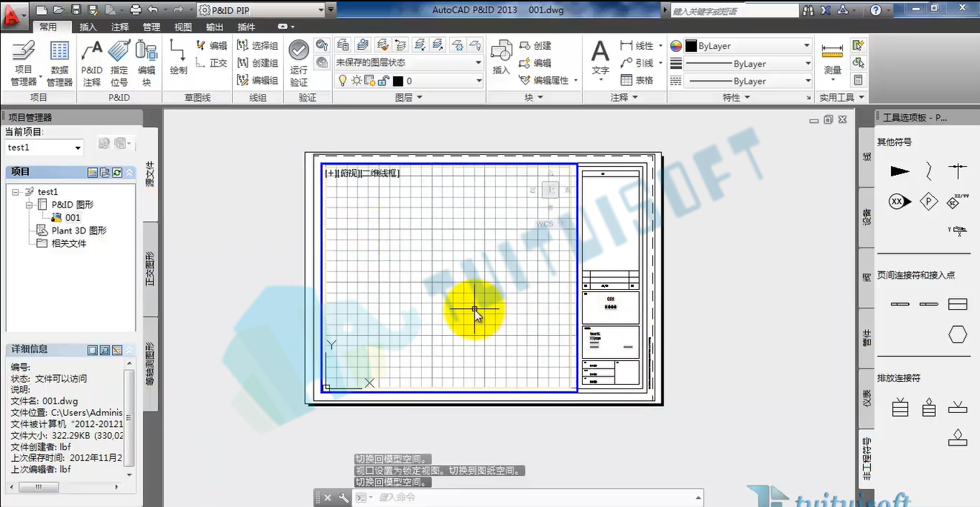
Task: Click the 创建组 button
Action: 258,63
